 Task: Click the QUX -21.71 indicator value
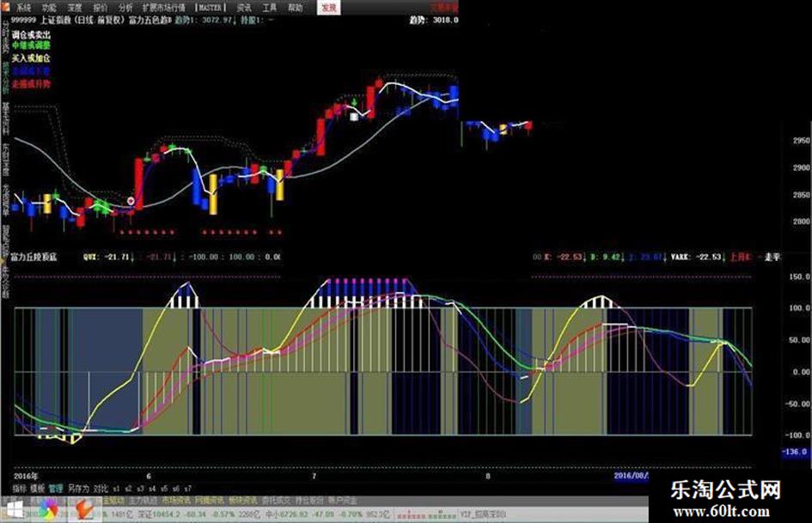(109, 257)
